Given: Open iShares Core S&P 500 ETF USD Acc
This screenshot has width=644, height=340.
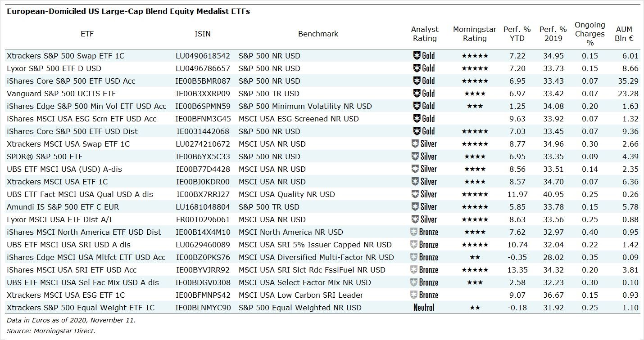Looking at the screenshot, I should (x=71, y=81).
